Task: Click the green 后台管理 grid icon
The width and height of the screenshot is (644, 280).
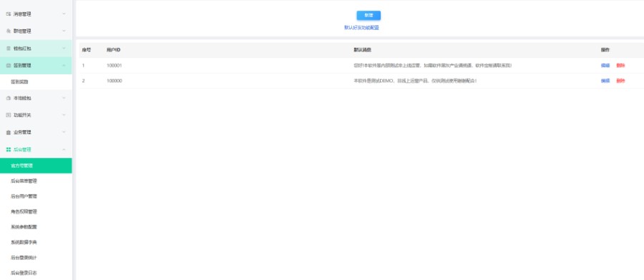Action: tap(8, 149)
